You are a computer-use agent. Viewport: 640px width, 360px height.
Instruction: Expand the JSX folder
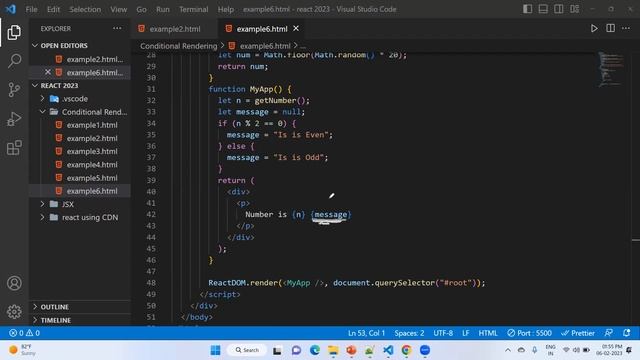coord(68,204)
